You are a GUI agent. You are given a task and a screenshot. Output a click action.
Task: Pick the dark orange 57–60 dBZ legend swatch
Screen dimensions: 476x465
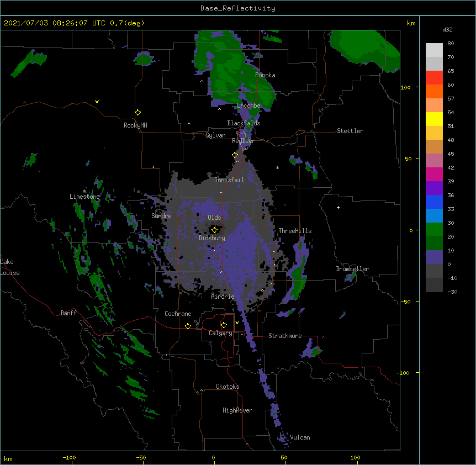point(434,91)
